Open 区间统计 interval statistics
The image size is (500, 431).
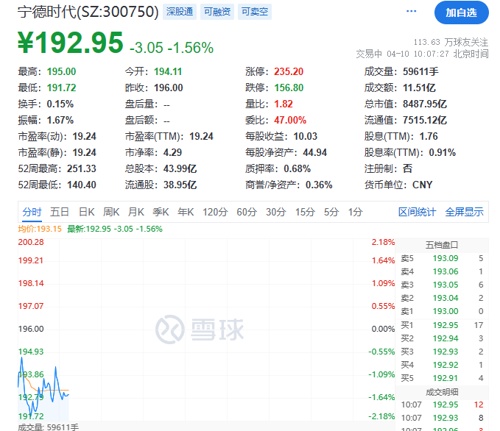point(417,212)
